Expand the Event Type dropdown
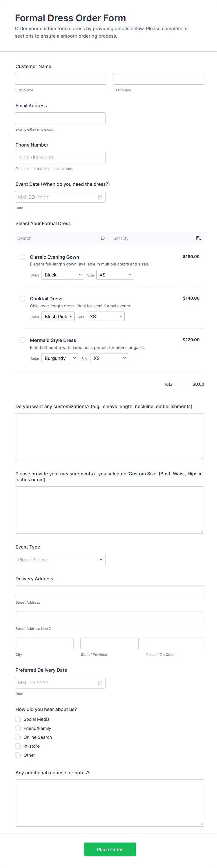217x868 pixels. point(60,559)
